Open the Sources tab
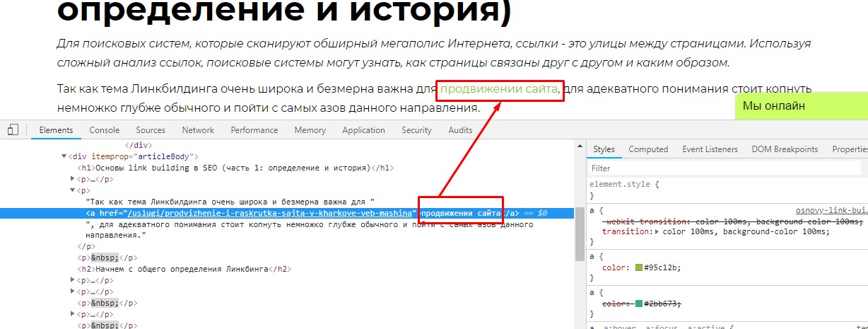Image resolution: width=868 pixels, height=329 pixels. click(x=151, y=130)
